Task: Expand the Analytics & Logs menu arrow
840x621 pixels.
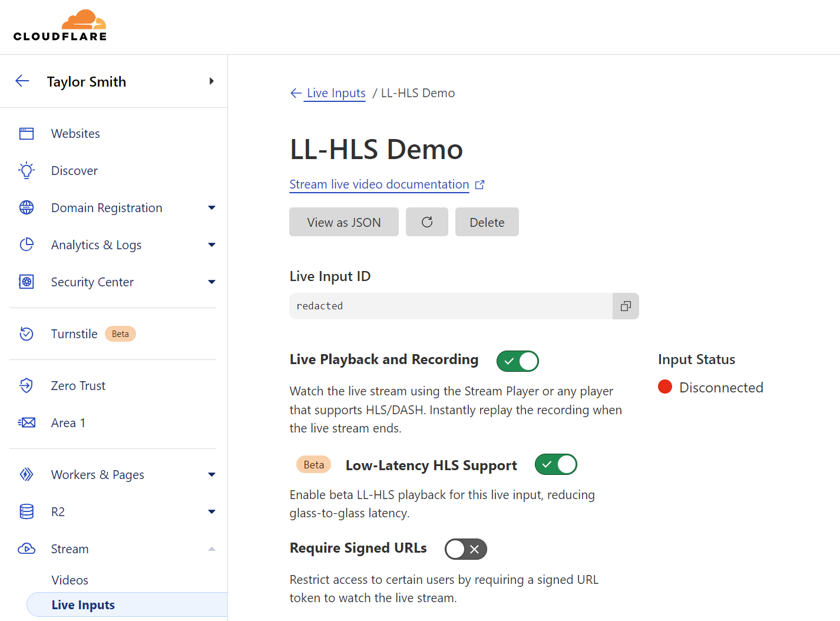Action: (212, 245)
